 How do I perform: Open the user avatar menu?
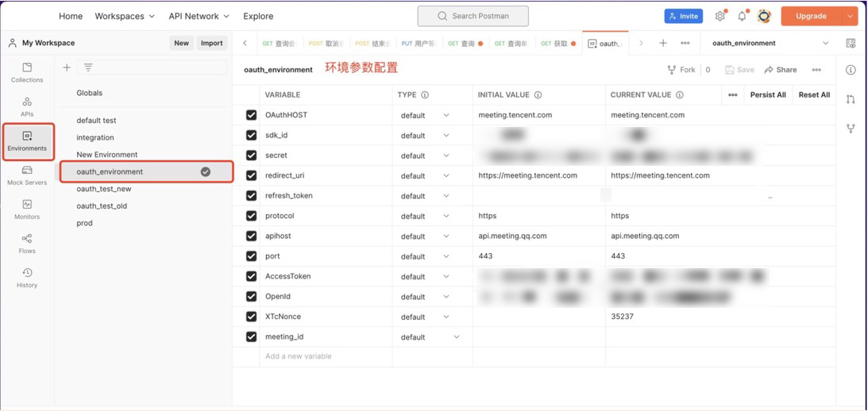(x=765, y=16)
